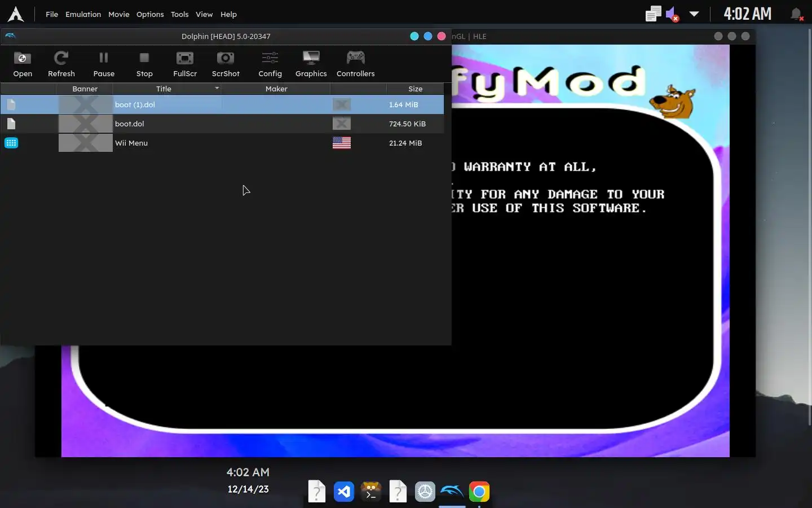This screenshot has width=812, height=508.
Task: Open the View menu
Action: [x=204, y=14]
